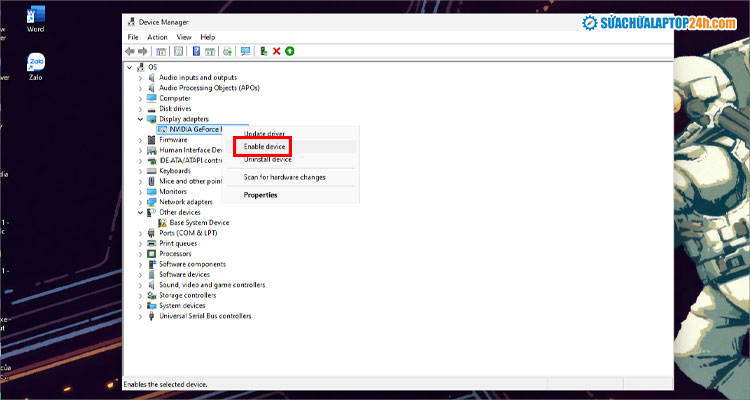Open the Zalo desktop shortcut
The width and height of the screenshot is (750, 400).
point(35,65)
